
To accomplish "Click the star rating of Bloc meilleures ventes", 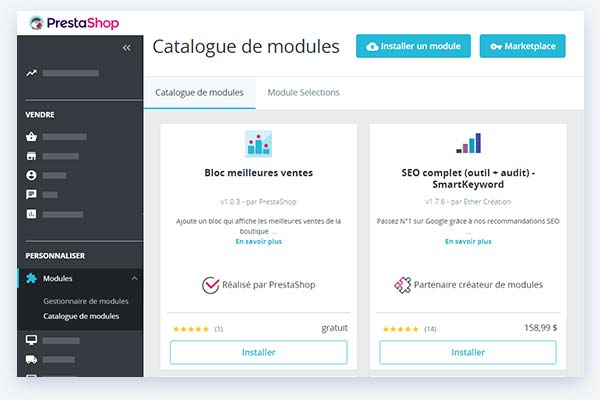I will point(191,329).
